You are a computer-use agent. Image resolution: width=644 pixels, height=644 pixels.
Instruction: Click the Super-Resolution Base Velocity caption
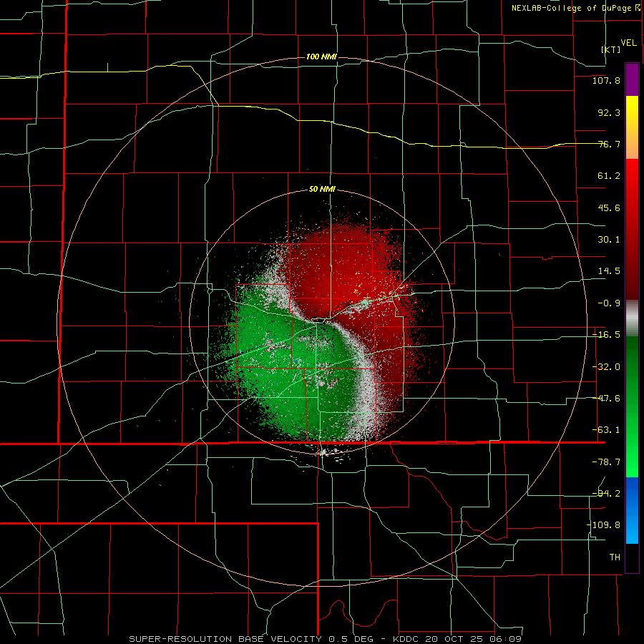coord(326,639)
